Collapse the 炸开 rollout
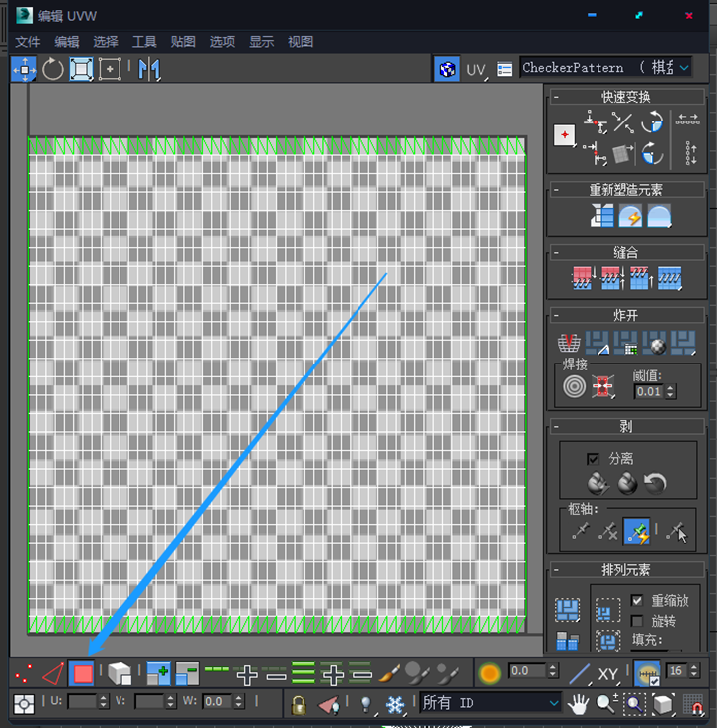Viewport: 717px width, 728px height. pyautogui.click(x=556, y=316)
